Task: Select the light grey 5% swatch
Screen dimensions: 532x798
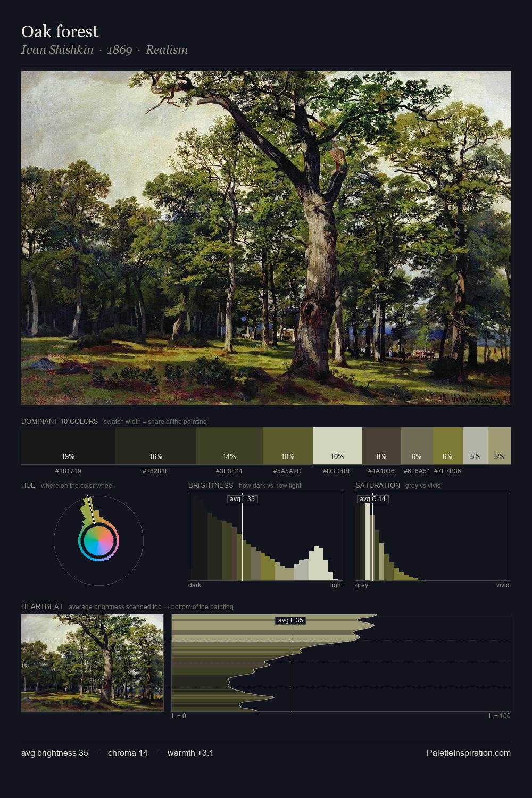Action: coord(475,446)
